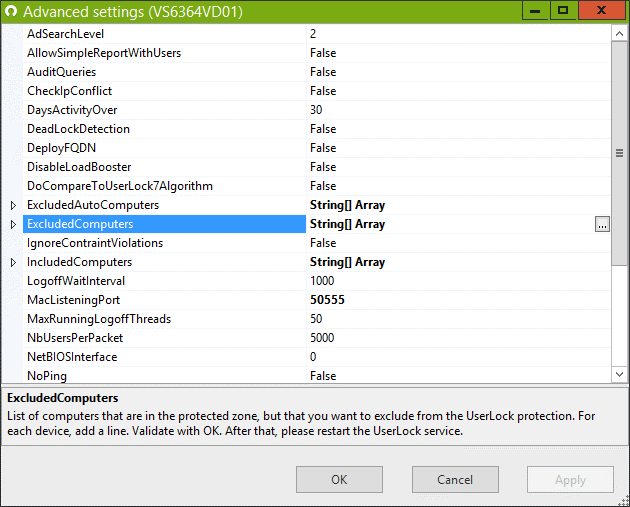This screenshot has width=630, height=507.
Task: Click the scroll up arrow
Action: coord(619,33)
